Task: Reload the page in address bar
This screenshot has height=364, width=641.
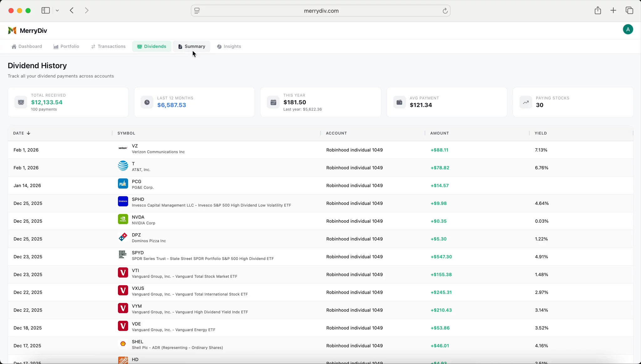Action: (445, 11)
